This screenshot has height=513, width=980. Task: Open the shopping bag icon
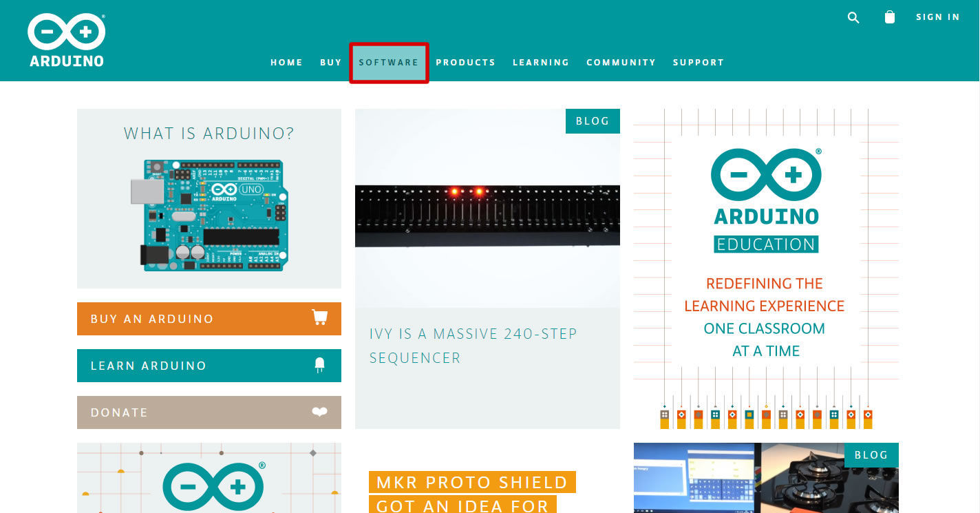[890, 17]
